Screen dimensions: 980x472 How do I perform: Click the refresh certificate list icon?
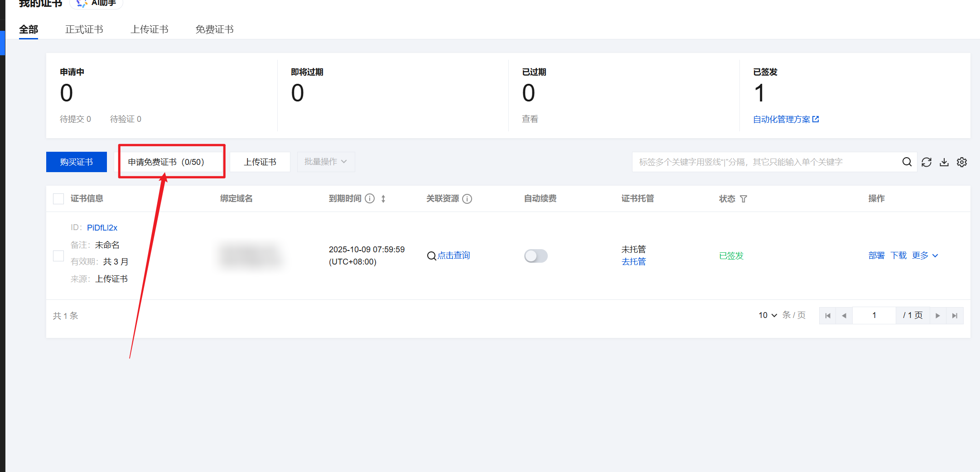click(x=927, y=162)
